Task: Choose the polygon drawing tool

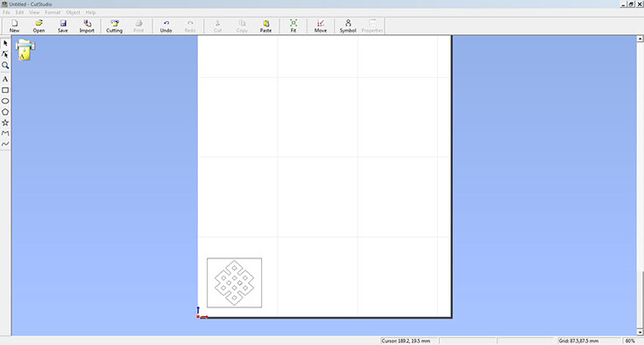Action: coord(5,111)
